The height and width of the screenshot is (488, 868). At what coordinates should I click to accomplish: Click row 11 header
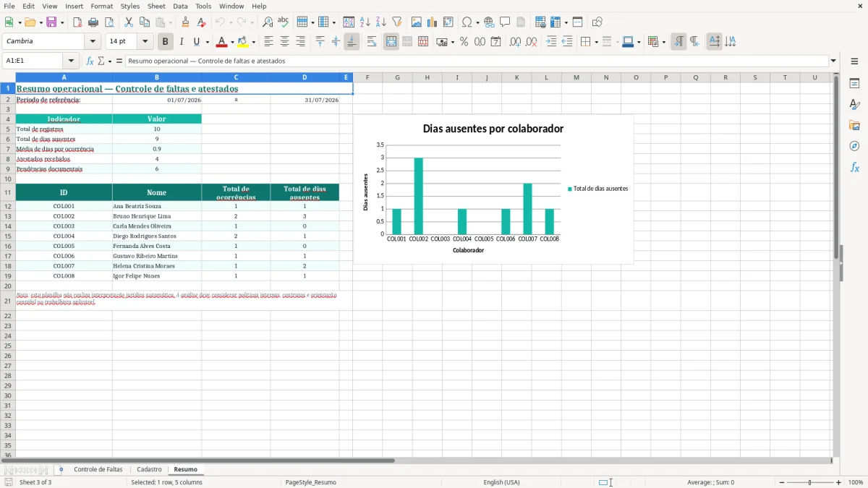(8, 192)
